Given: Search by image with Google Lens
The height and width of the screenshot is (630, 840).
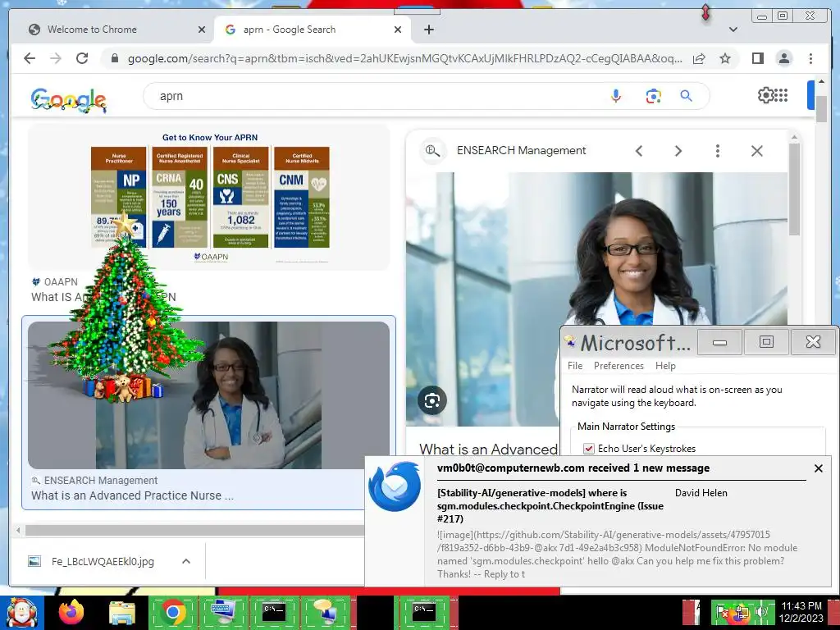Looking at the screenshot, I should [x=652, y=96].
